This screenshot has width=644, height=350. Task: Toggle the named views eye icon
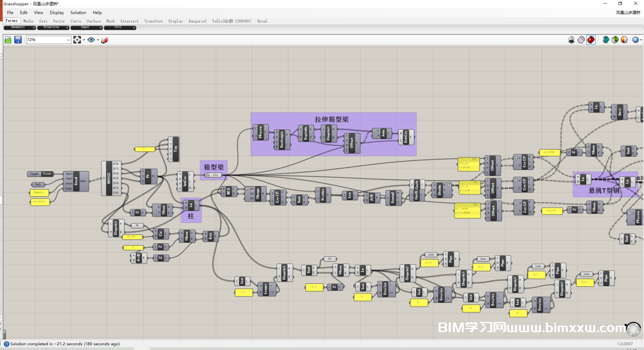pyautogui.click(x=91, y=40)
